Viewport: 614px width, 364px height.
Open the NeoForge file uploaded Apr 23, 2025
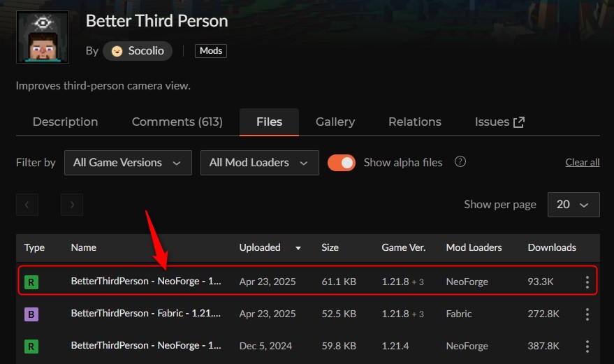click(146, 281)
